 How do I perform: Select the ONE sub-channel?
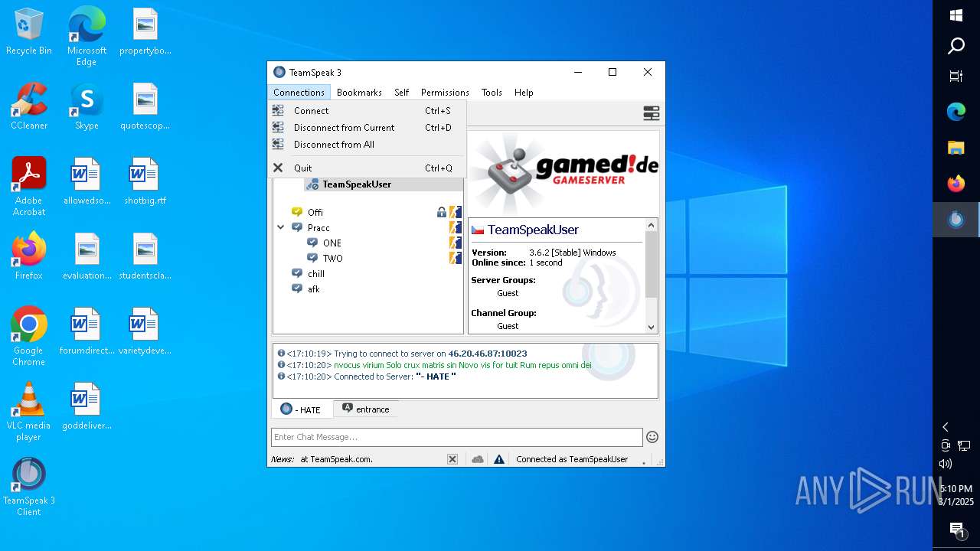[x=332, y=243]
